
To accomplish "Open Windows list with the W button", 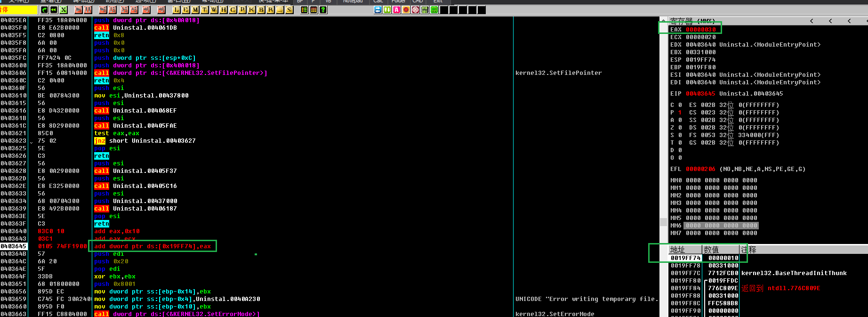I will [x=214, y=10].
